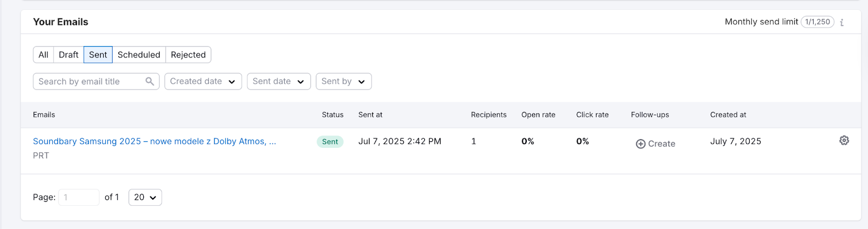The height and width of the screenshot is (229, 868).
Task: Click the info icon beside Monthly send limit
Action: pyautogui.click(x=842, y=22)
